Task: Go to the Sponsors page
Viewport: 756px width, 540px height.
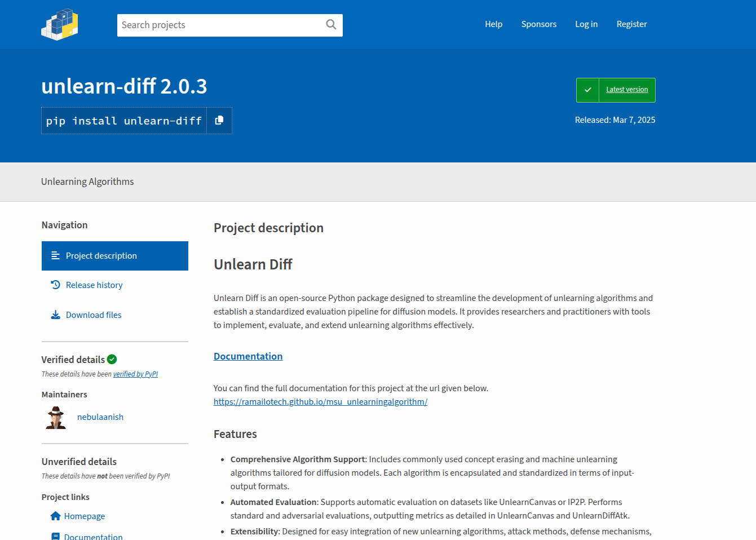Action: [x=538, y=24]
